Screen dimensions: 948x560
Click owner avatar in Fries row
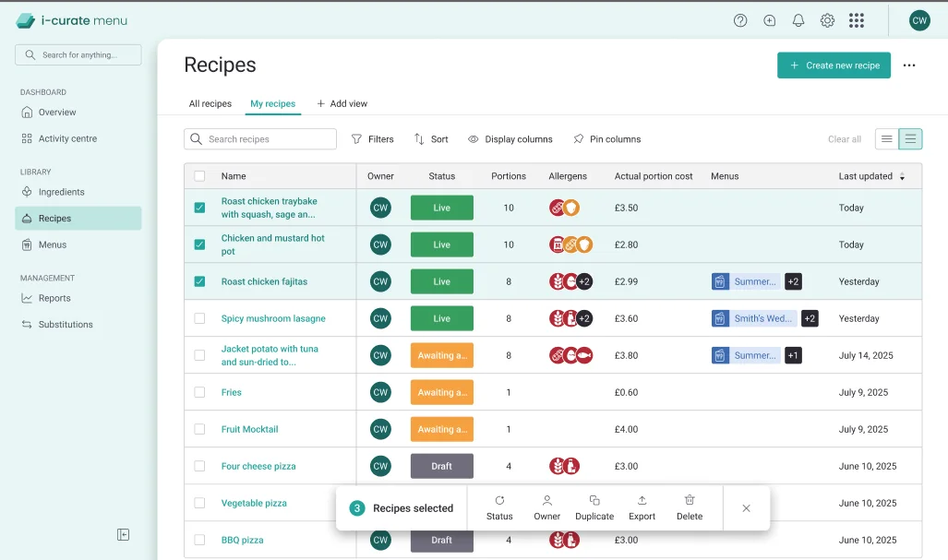380,392
